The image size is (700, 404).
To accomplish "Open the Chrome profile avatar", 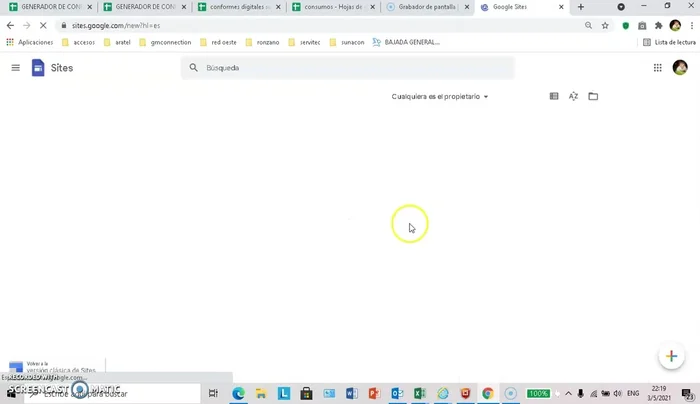I will click(675, 26).
